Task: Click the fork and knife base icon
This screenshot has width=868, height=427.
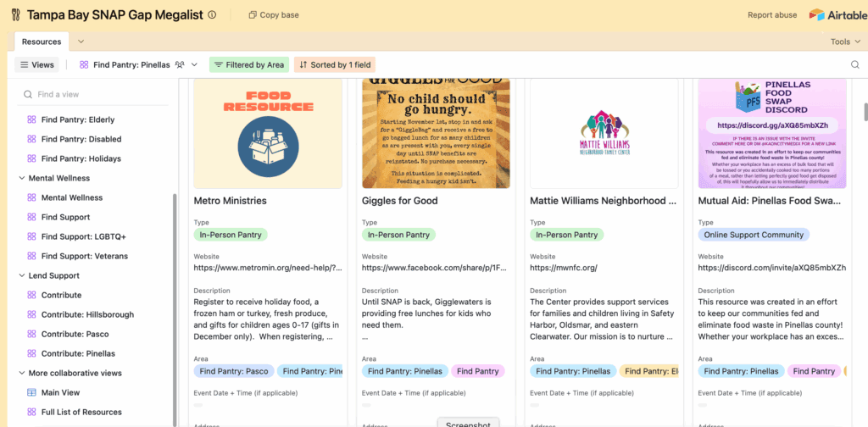Action: click(x=15, y=15)
